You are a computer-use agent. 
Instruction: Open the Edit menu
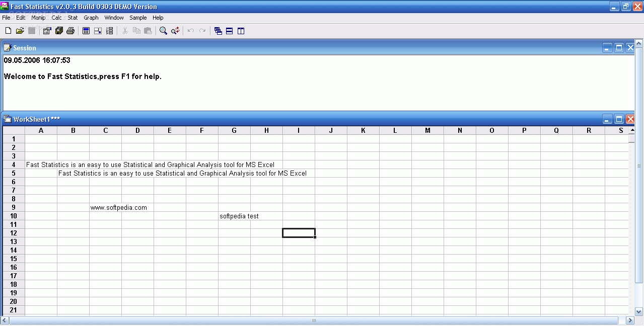point(21,18)
